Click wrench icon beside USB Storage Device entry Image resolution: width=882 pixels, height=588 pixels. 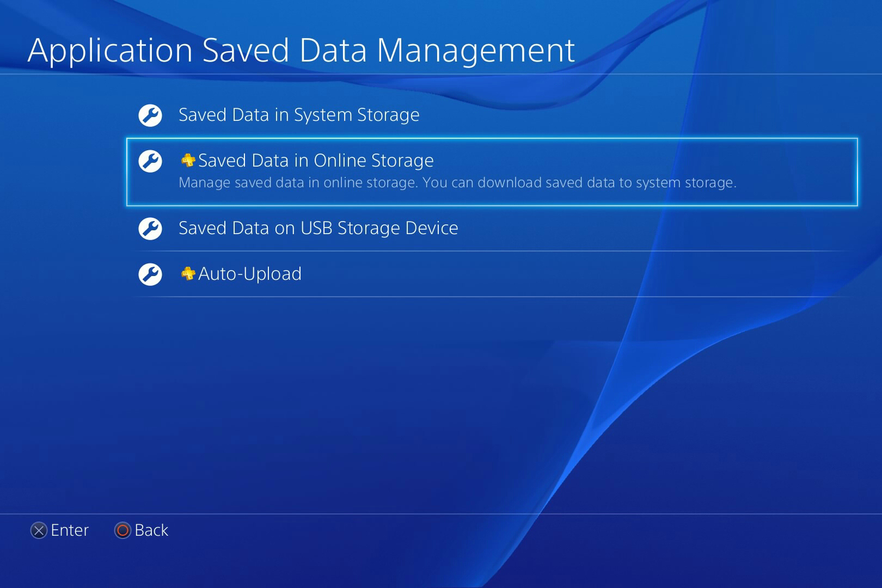pos(150,229)
